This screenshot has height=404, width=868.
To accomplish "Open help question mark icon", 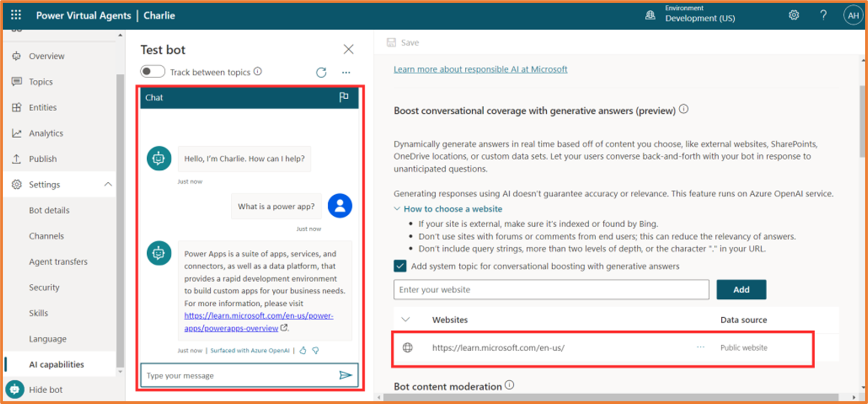I will click(823, 15).
